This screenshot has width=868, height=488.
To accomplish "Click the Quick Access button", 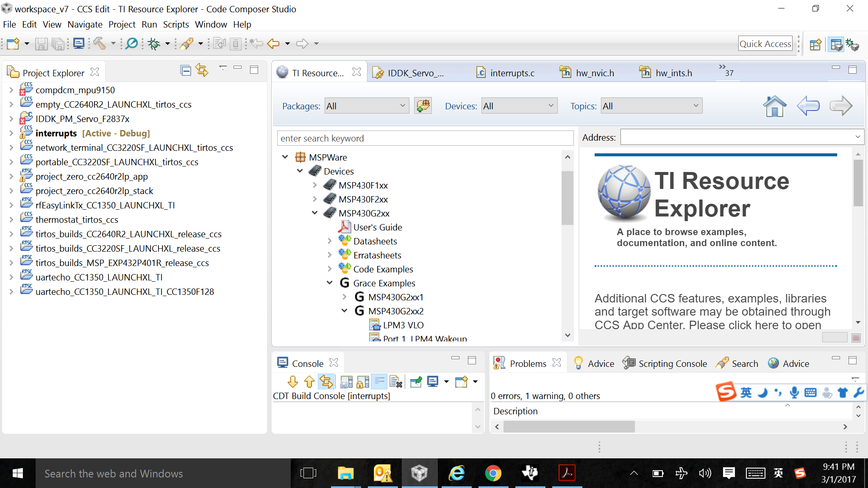I will point(765,44).
